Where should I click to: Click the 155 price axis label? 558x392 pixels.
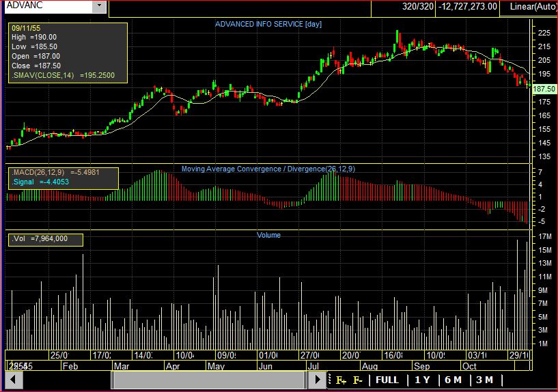pos(544,130)
